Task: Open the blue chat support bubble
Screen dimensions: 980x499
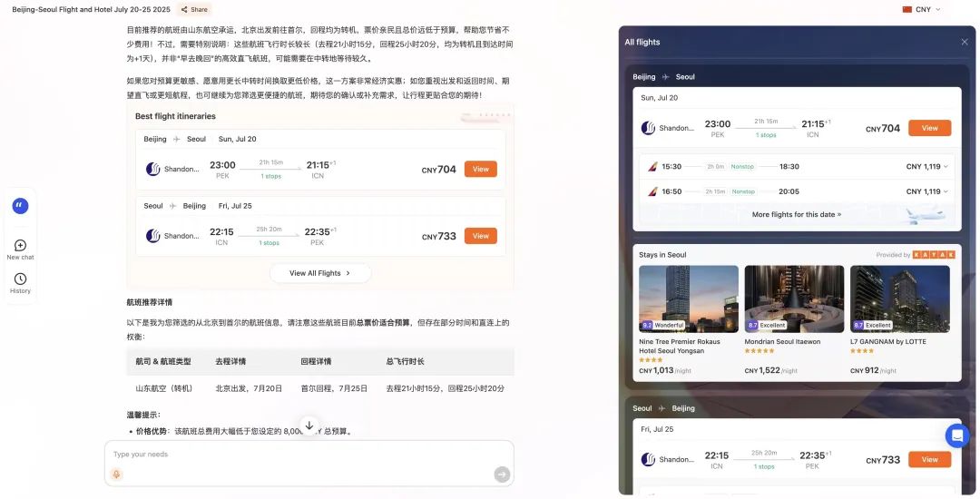Action: pyautogui.click(x=957, y=435)
